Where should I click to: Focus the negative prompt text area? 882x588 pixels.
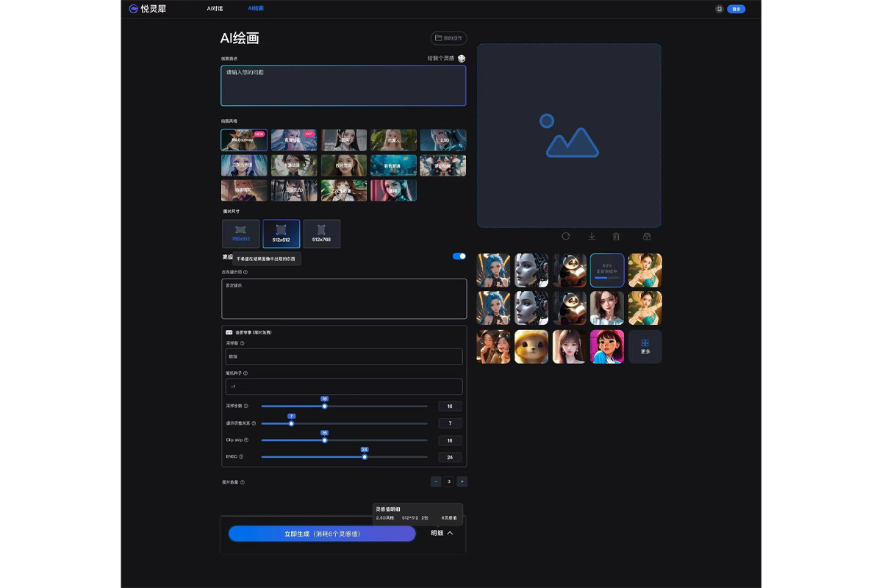tap(344, 298)
